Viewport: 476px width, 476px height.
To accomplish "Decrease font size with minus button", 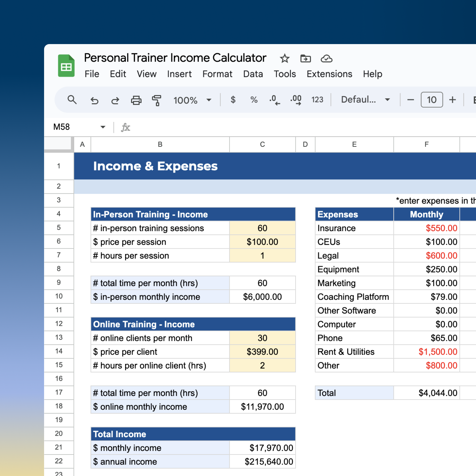I will (411, 100).
